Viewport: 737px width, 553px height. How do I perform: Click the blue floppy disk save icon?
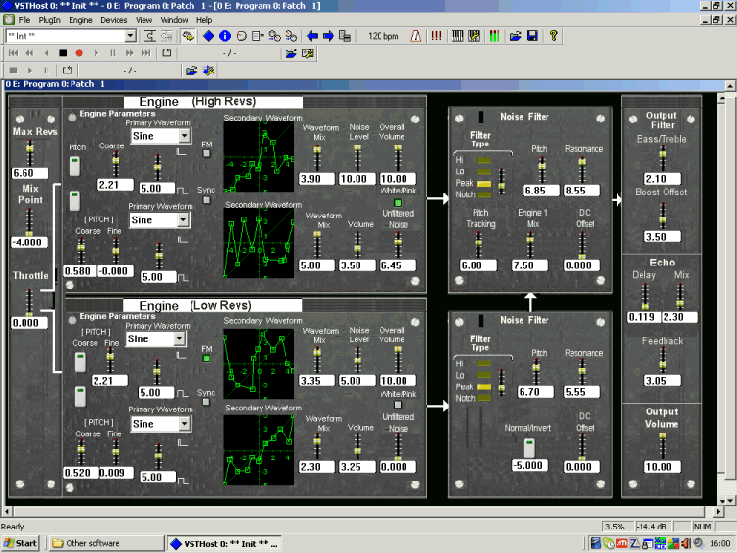click(x=532, y=36)
